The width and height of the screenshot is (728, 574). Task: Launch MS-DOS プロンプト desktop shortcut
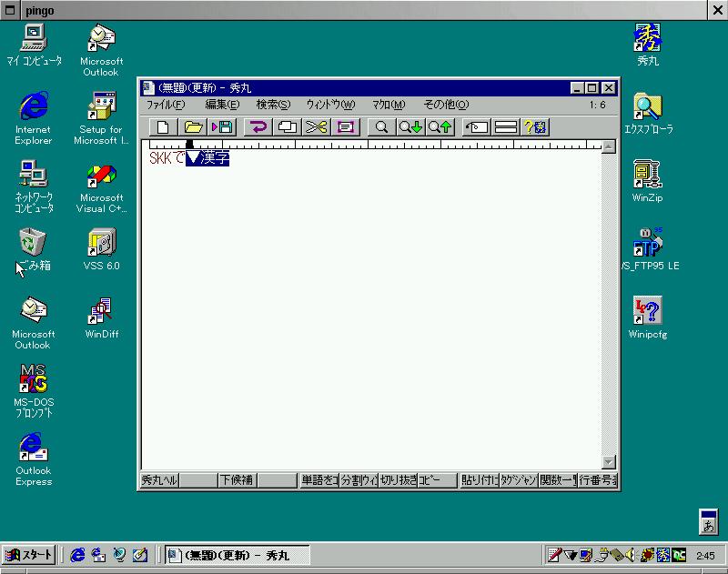(x=34, y=391)
